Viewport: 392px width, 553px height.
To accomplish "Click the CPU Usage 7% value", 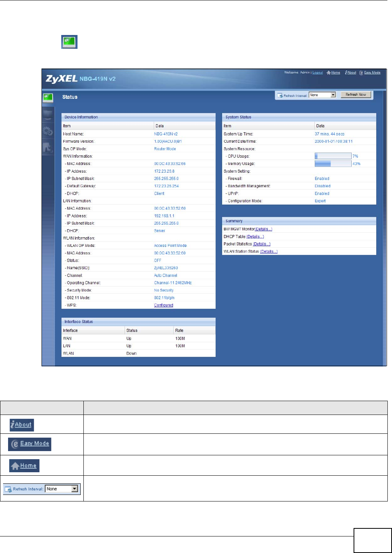I will tap(355, 157).
